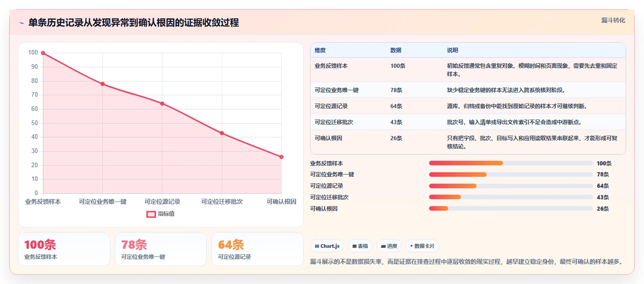Screen dimensions: 644x284
Task: Click the 指标值 legend text
Action: (x=166, y=214)
